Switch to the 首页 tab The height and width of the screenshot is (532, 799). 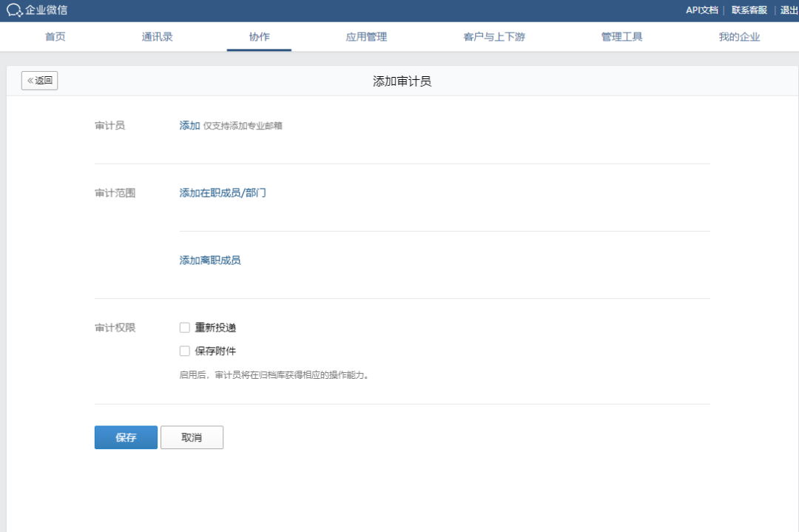click(55, 36)
